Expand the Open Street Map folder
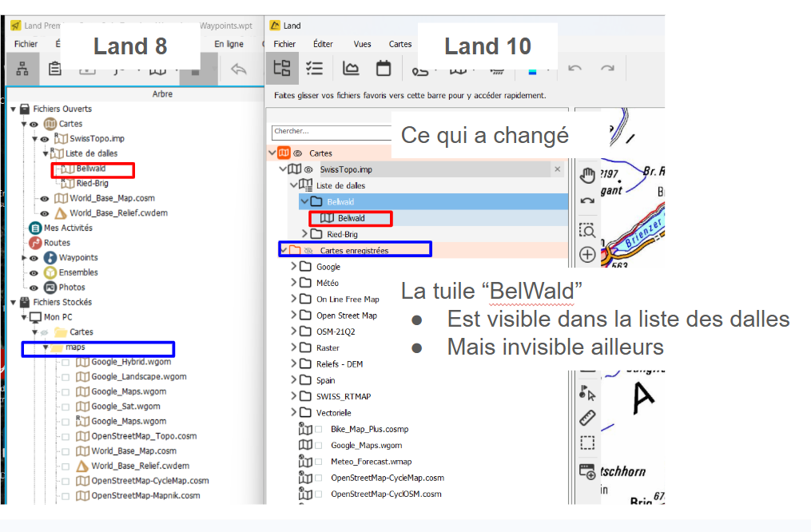This screenshot has width=811, height=532. click(294, 315)
